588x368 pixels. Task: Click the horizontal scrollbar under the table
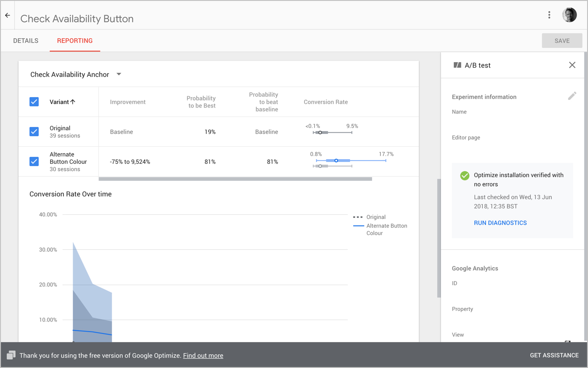235,179
